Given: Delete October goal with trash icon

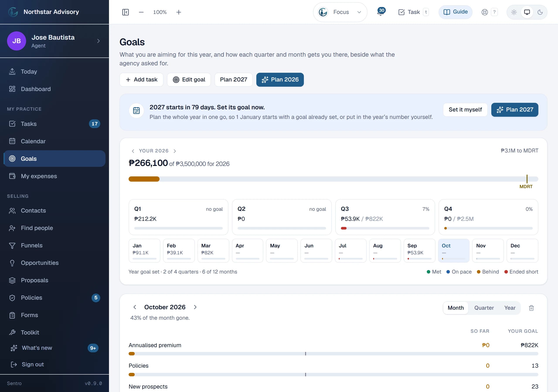Looking at the screenshot, I should (531, 308).
